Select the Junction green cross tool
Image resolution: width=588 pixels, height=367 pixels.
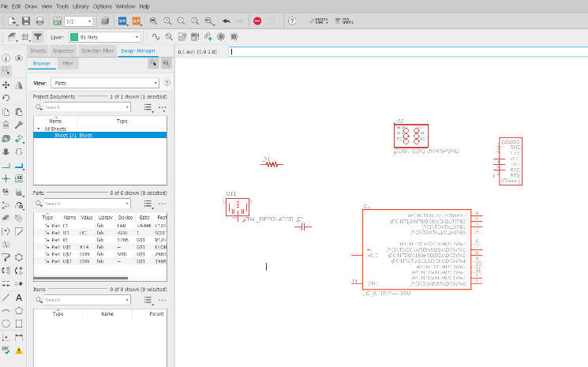(x=6, y=179)
